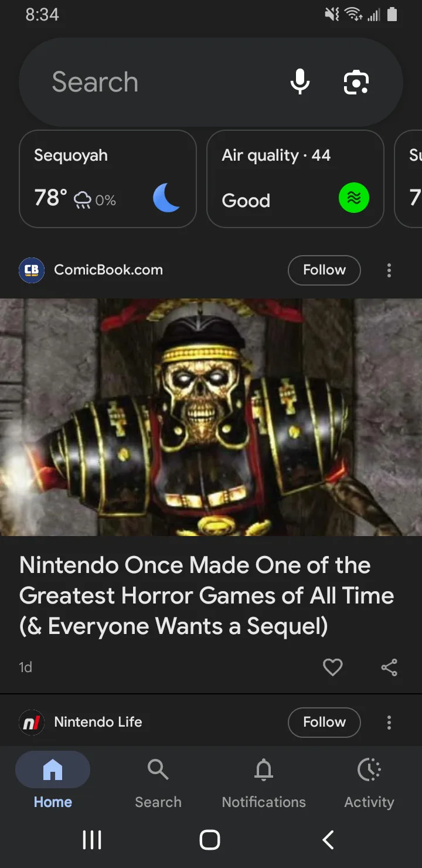Open the Sequoyah weather card
The image size is (422, 868).
pos(108,179)
